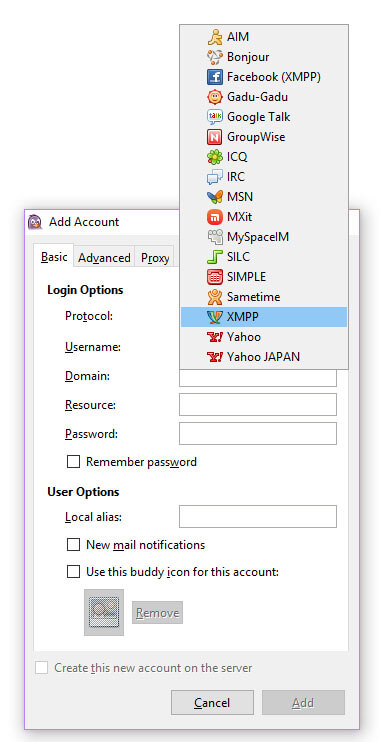380x742 pixels.
Task: Select Google Talk protocol entry
Action: point(264,117)
